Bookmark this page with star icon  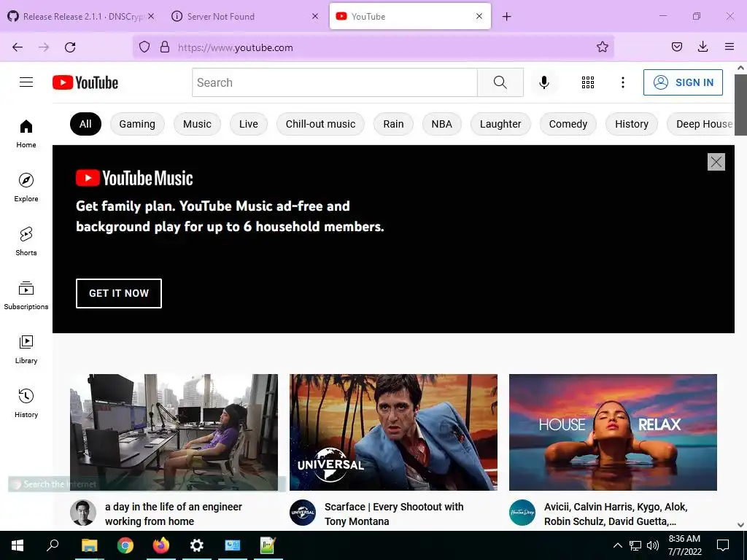point(602,47)
